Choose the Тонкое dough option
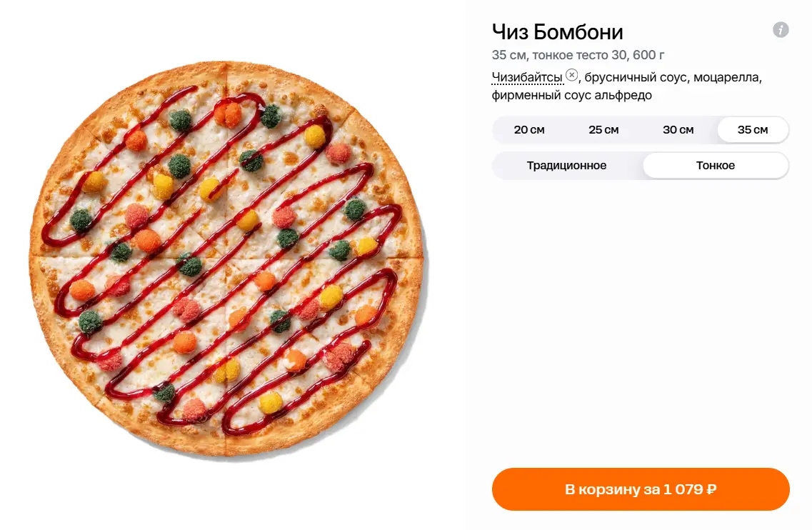The width and height of the screenshot is (812, 530). pyautogui.click(x=715, y=165)
